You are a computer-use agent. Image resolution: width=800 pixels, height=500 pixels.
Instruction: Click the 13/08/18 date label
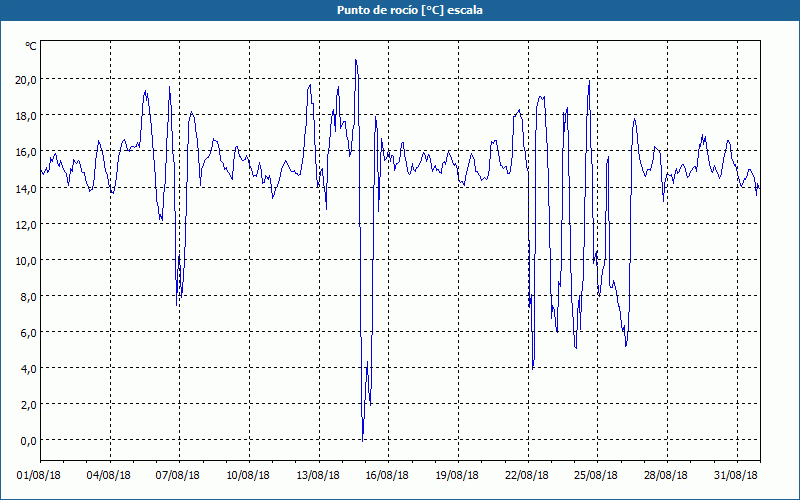click(318, 475)
